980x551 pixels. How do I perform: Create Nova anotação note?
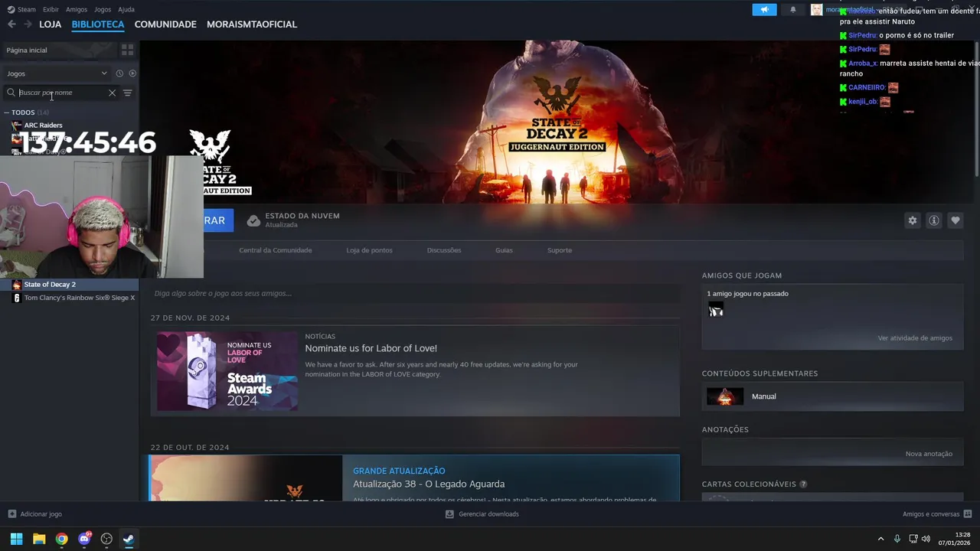[929, 454]
